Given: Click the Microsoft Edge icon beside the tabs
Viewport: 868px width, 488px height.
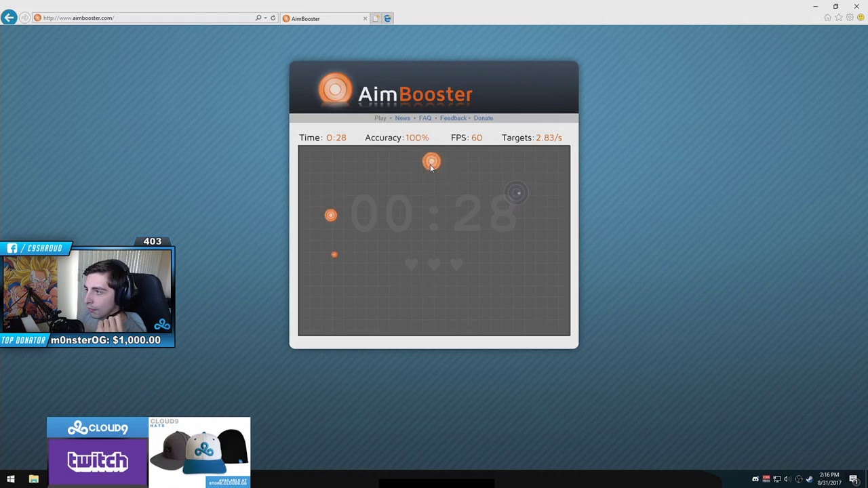Looking at the screenshot, I should (387, 18).
